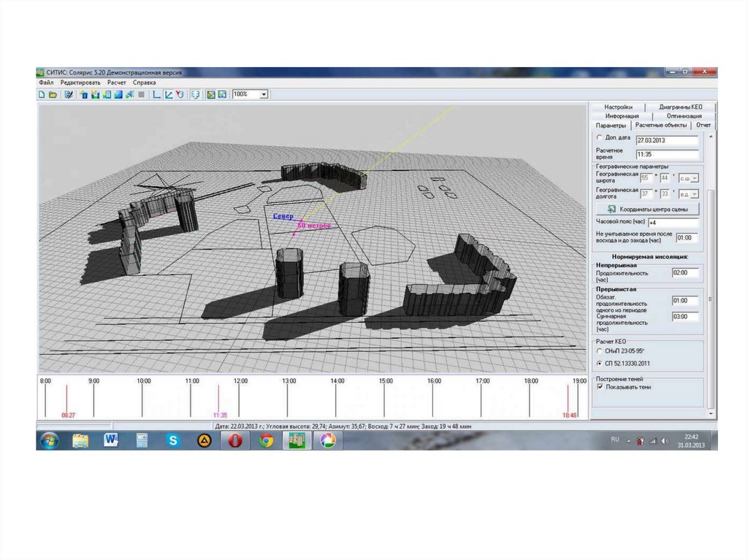The height and width of the screenshot is (560, 748).
Task: Toggle the Показывать тени checkbox
Action: [600, 388]
